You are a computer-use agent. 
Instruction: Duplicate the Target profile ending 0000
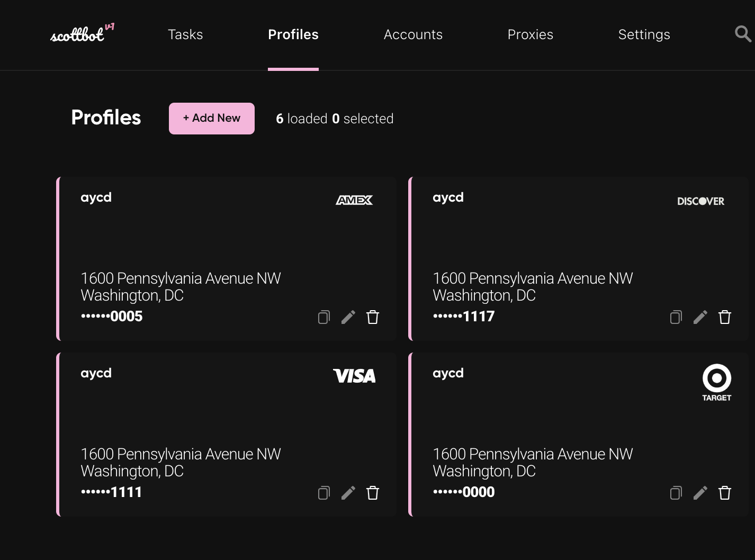pos(676,492)
